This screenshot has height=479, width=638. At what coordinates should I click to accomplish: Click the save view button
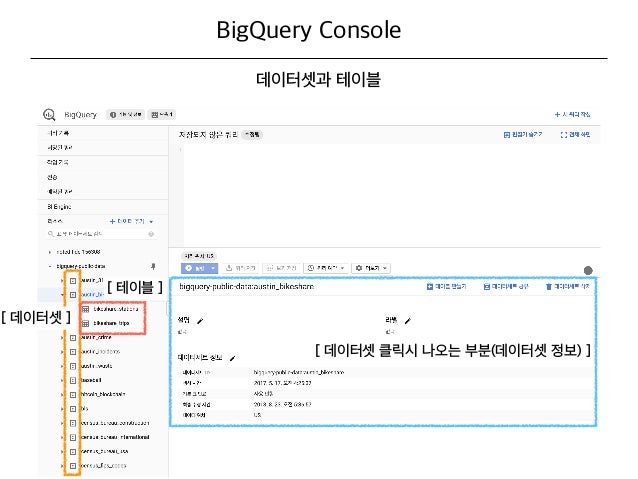(x=281, y=268)
